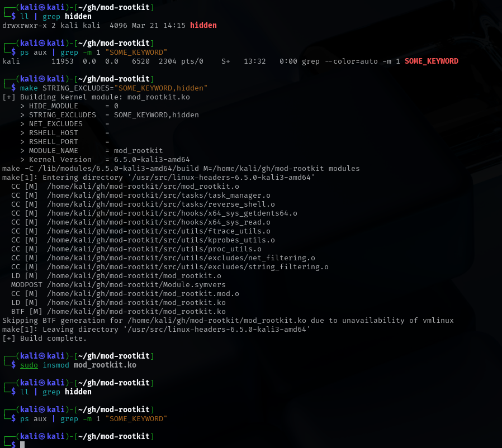The height and width of the screenshot is (448, 502).
Task: Click the 'MODULE_NAME = mod_rootkit' line
Action: pyautogui.click(x=92, y=151)
